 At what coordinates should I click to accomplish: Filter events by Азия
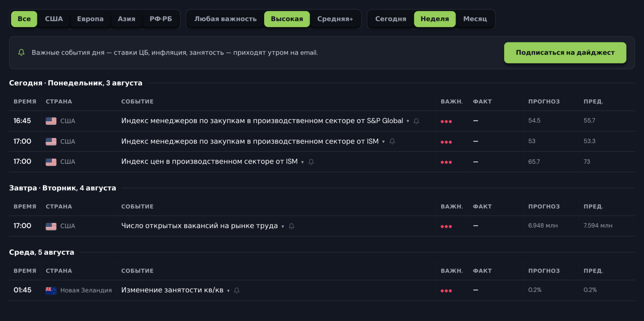point(126,19)
